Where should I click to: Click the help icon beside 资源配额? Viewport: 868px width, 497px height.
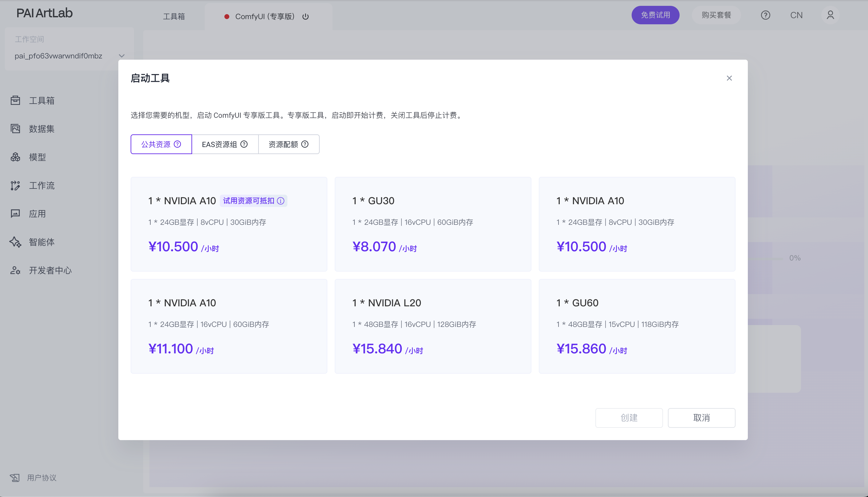coord(305,144)
